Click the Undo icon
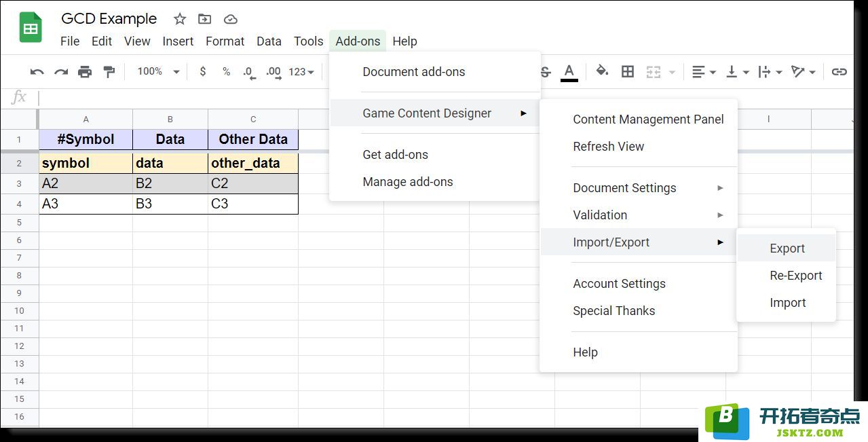 click(37, 71)
